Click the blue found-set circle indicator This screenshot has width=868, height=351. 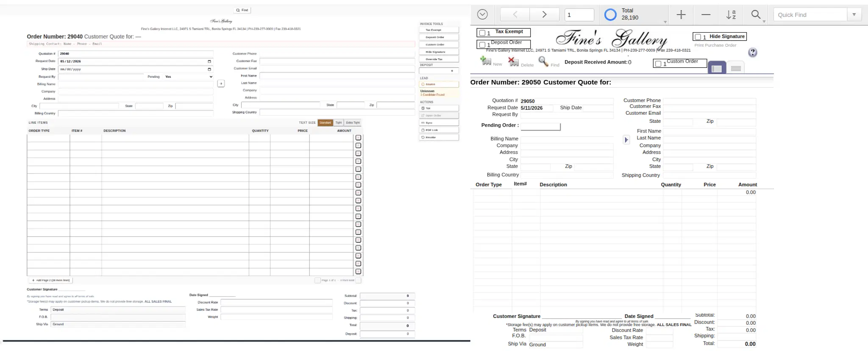pyautogui.click(x=610, y=15)
